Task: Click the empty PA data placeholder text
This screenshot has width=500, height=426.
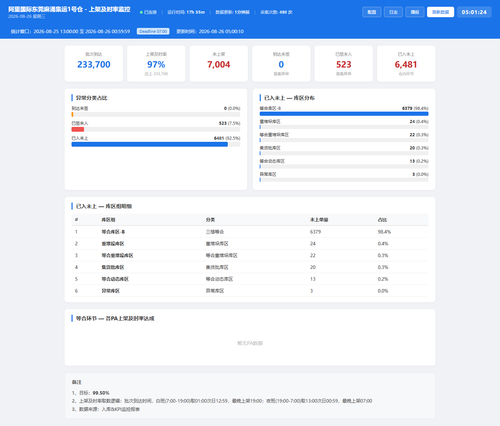Action: coord(250,343)
